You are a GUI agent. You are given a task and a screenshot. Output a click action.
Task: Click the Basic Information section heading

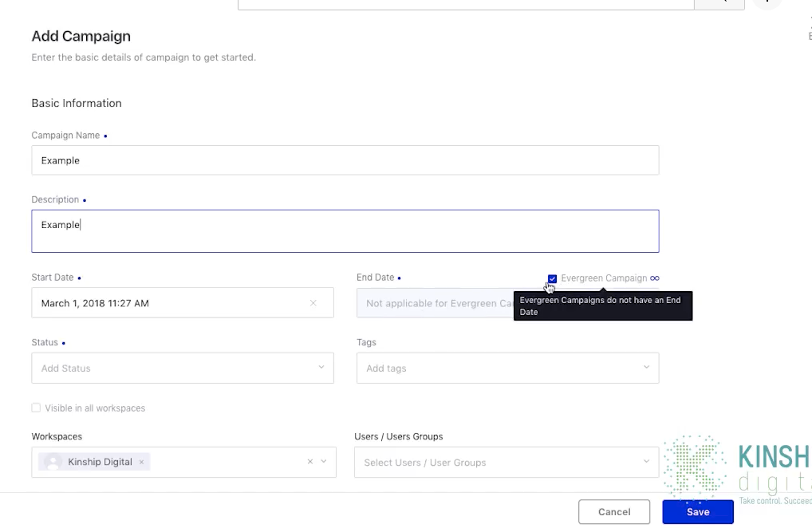point(77,103)
